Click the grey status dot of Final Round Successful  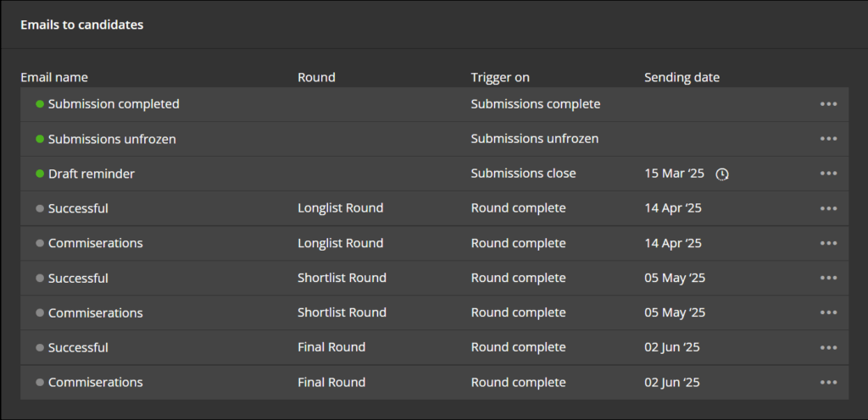[x=40, y=348]
